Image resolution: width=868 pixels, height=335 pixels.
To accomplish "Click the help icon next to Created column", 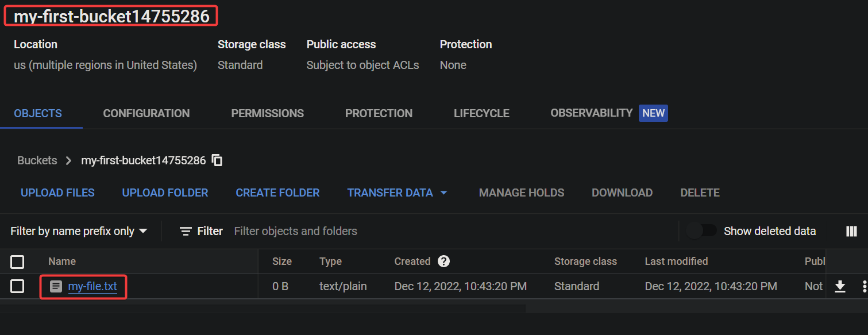I will pyautogui.click(x=443, y=261).
